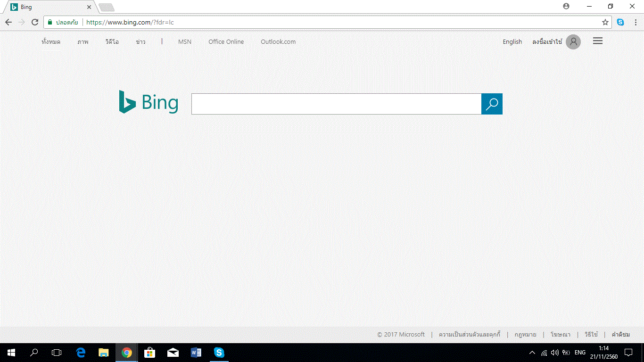The height and width of the screenshot is (362, 644).
Task: Open Word from the taskbar
Action: point(196,352)
